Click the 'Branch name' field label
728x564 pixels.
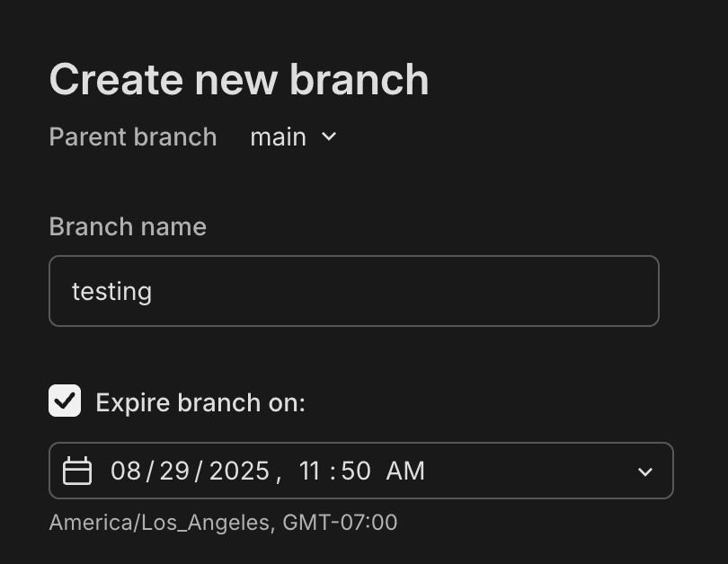128,226
